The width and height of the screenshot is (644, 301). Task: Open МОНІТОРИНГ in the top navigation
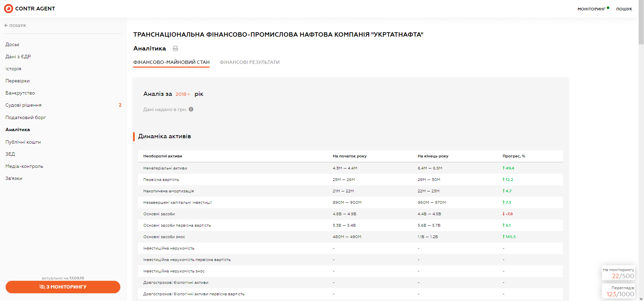click(x=591, y=9)
